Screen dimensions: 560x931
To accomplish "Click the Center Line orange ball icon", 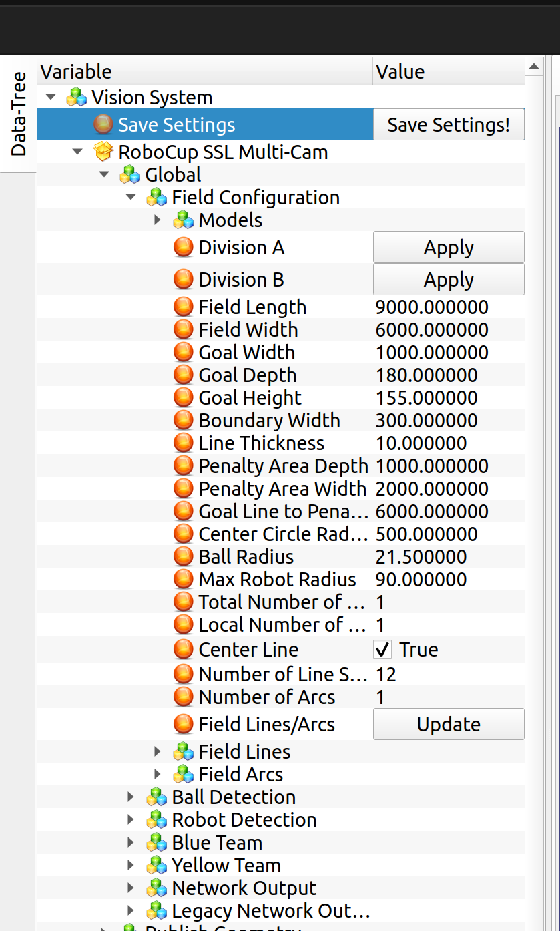I will tap(183, 649).
